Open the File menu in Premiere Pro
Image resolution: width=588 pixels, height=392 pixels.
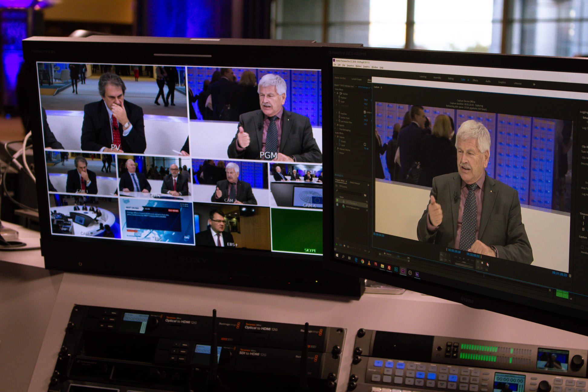(x=335, y=65)
